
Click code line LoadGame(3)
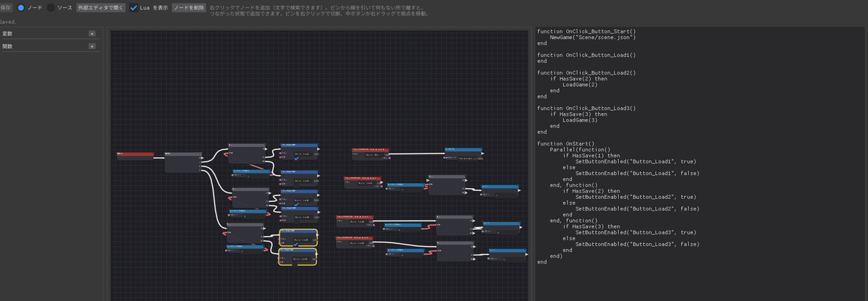click(x=580, y=120)
